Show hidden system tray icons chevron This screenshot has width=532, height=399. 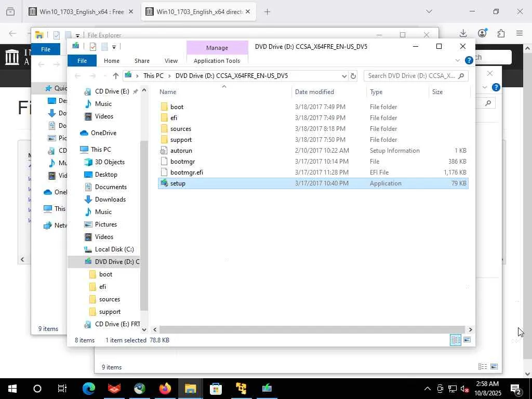click(x=428, y=389)
